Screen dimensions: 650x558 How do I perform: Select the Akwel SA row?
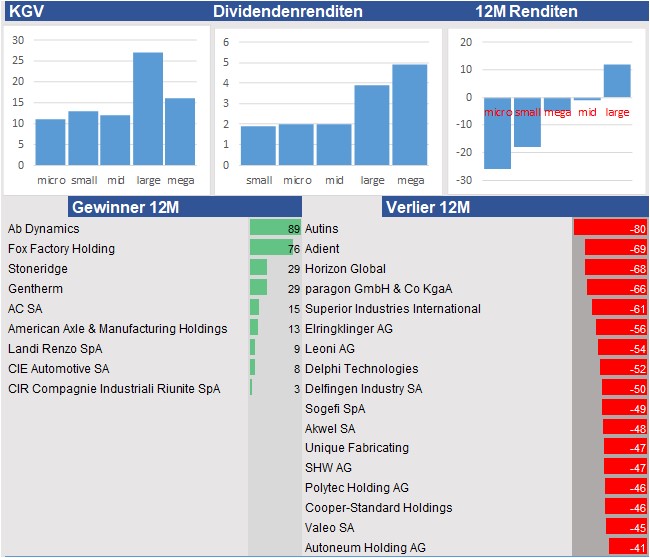(x=476, y=428)
